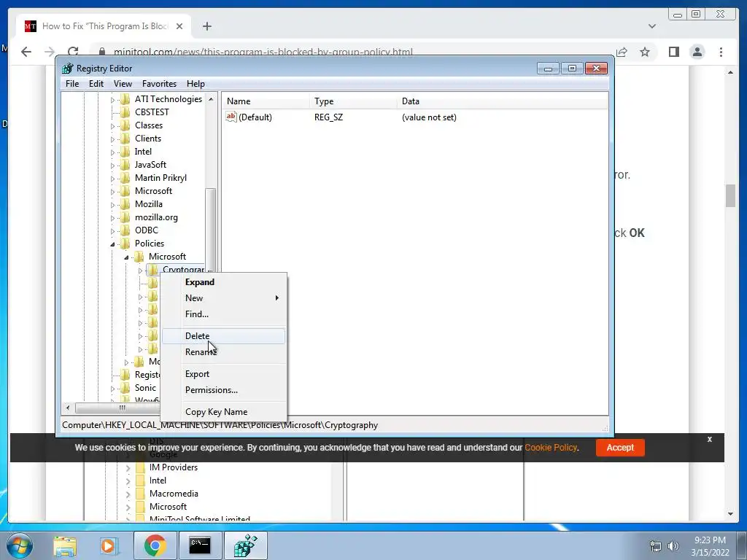Viewport: 747px width, 560px height.
Task: Collapse Microsoft key under Policies
Action: 127,257
